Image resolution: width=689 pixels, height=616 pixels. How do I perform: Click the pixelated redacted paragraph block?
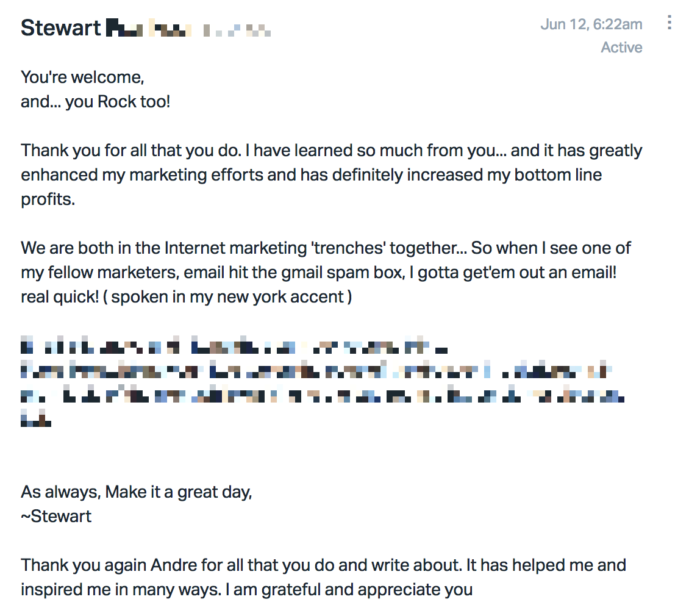point(323,381)
